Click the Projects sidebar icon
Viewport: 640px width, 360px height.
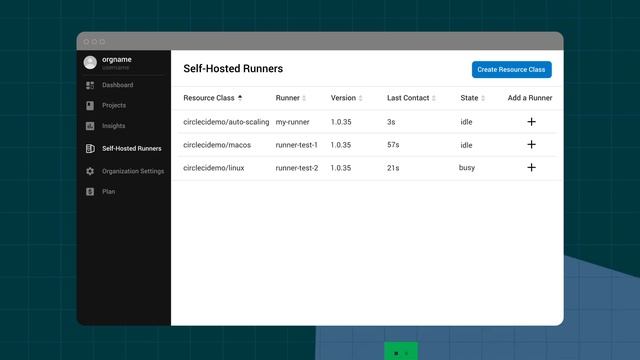coord(90,106)
